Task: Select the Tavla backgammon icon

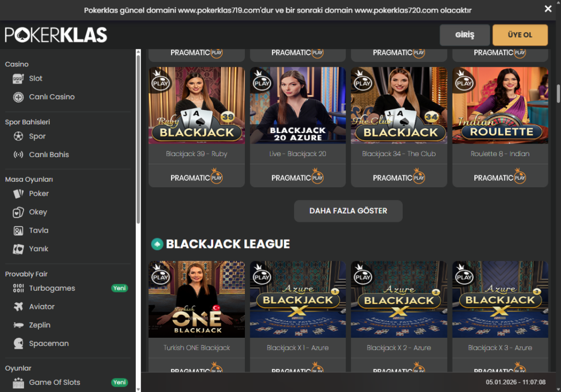Action: coord(18,230)
